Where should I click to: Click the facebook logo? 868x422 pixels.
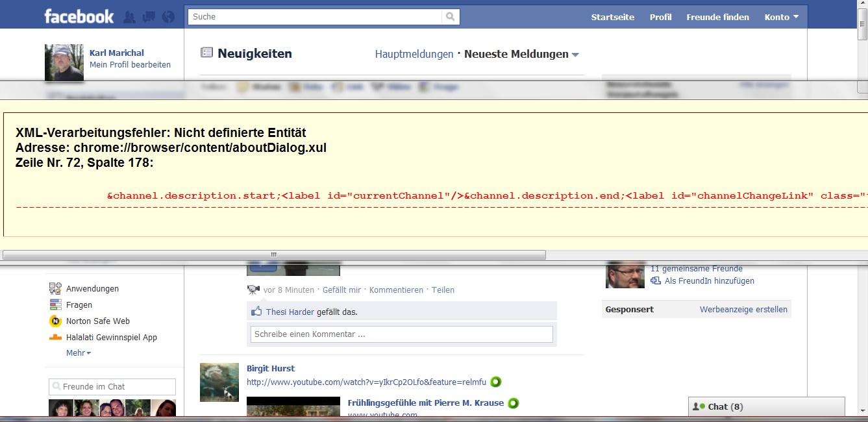point(79,16)
